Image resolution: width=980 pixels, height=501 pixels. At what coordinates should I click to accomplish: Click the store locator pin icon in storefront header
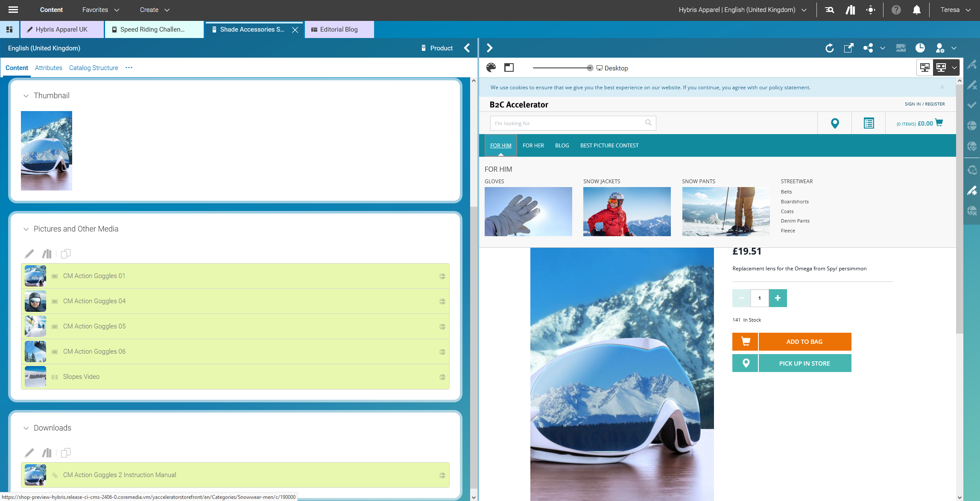(834, 123)
